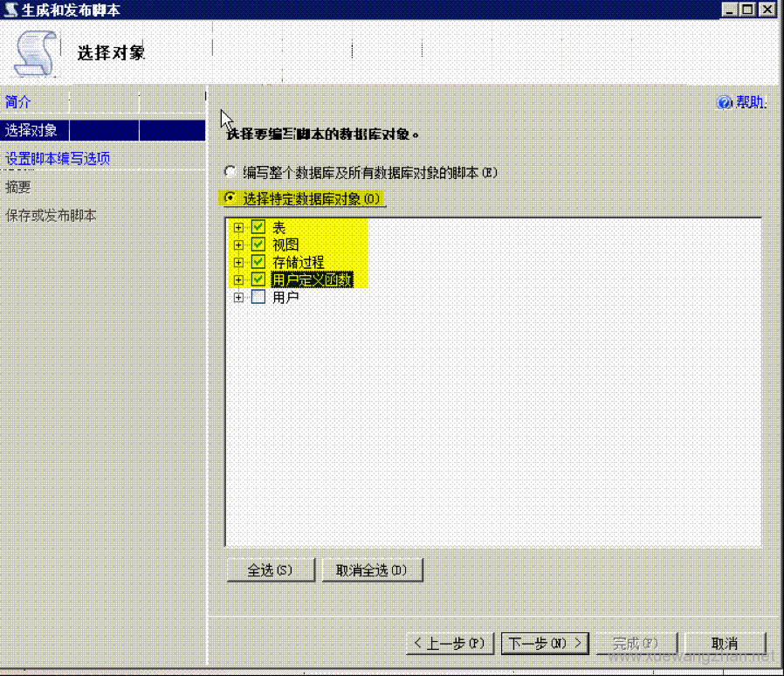Check the 用户 checkbox

(258, 297)
